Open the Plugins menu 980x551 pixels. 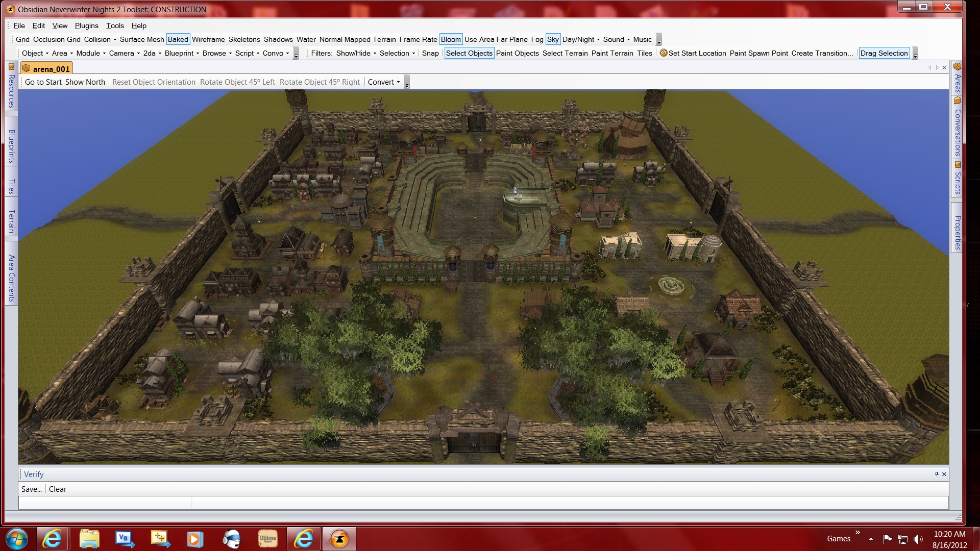86,26
